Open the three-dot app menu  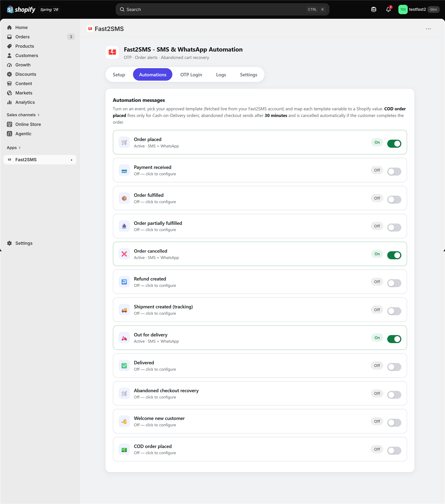(428, 29)
